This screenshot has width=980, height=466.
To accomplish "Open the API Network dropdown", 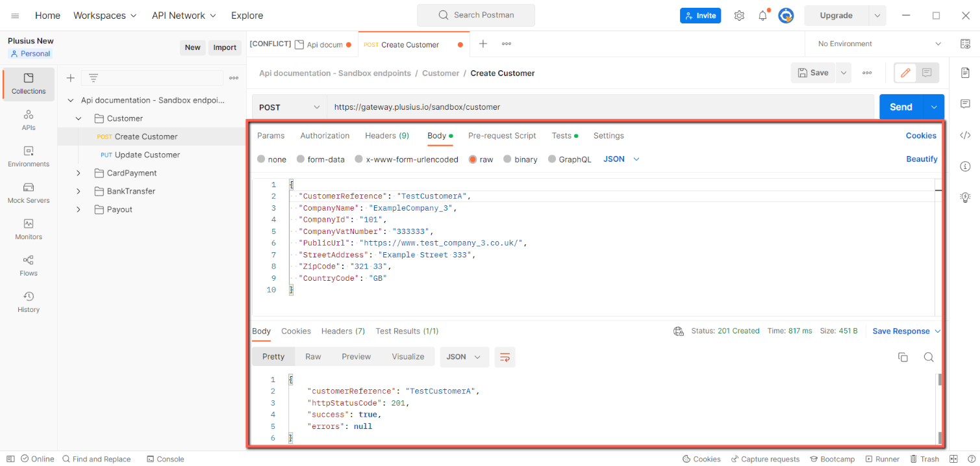I will pos(184,16).
